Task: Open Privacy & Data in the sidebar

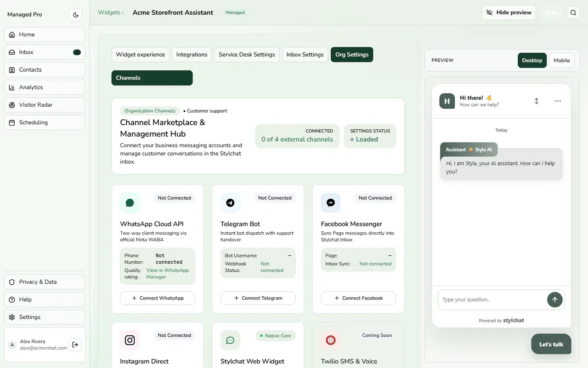Action: click(45, 282)
